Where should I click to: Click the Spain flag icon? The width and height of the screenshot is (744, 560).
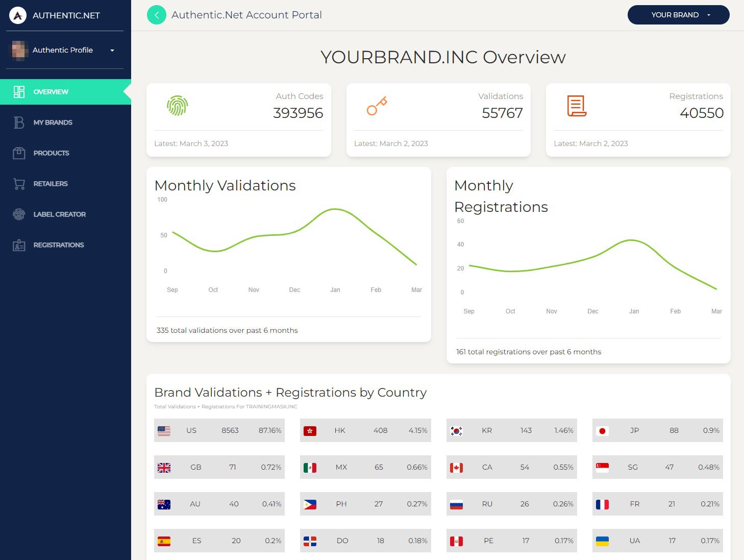[164, 541]
